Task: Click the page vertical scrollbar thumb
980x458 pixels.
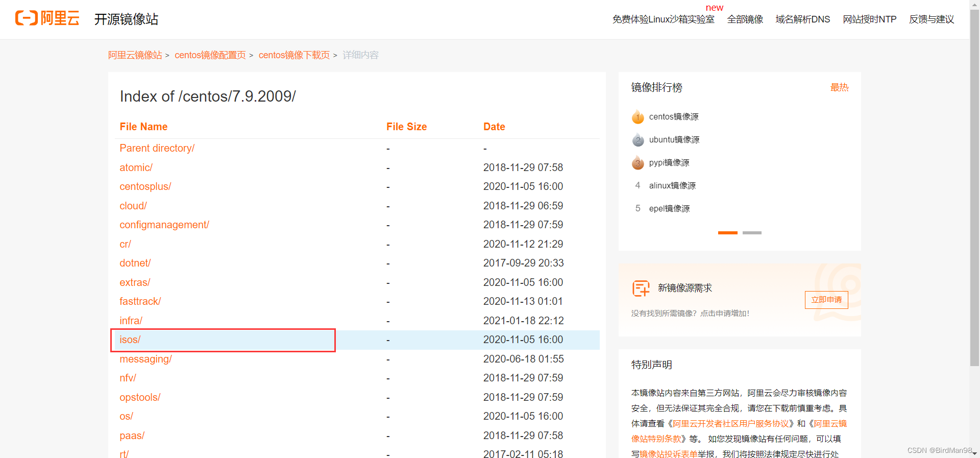Action: [x=975, y=188]
